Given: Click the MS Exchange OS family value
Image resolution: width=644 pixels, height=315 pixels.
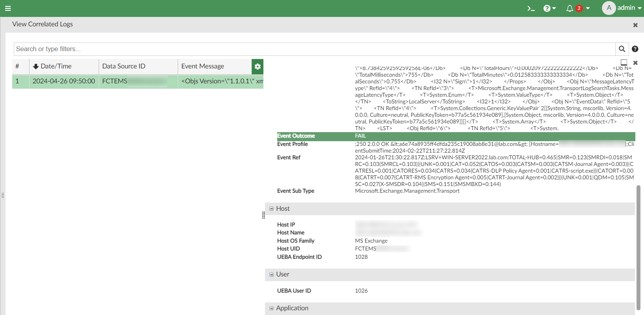Looking at the screenshot, I should (371, 241).
